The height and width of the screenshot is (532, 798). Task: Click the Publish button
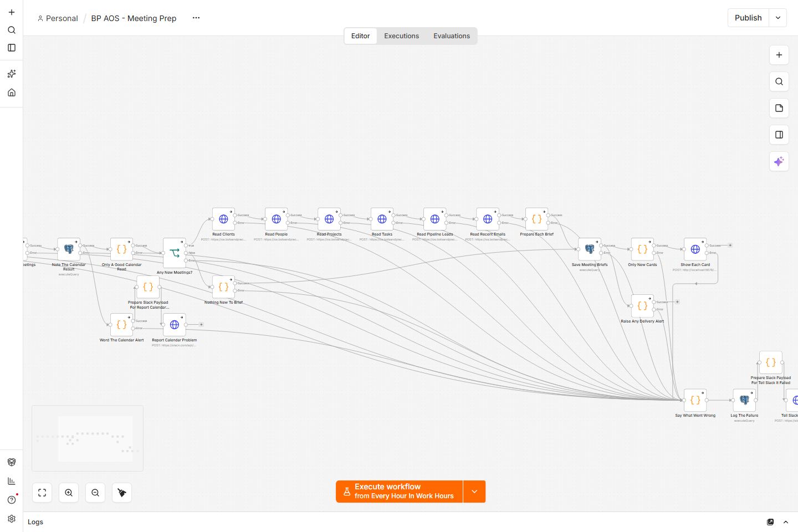click(x=748, y=18)
